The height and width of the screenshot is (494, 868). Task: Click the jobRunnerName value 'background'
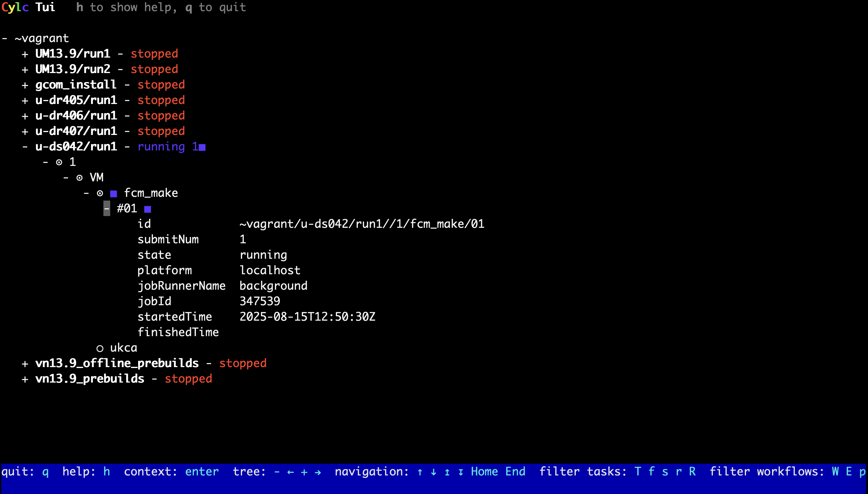coord(274,286)
